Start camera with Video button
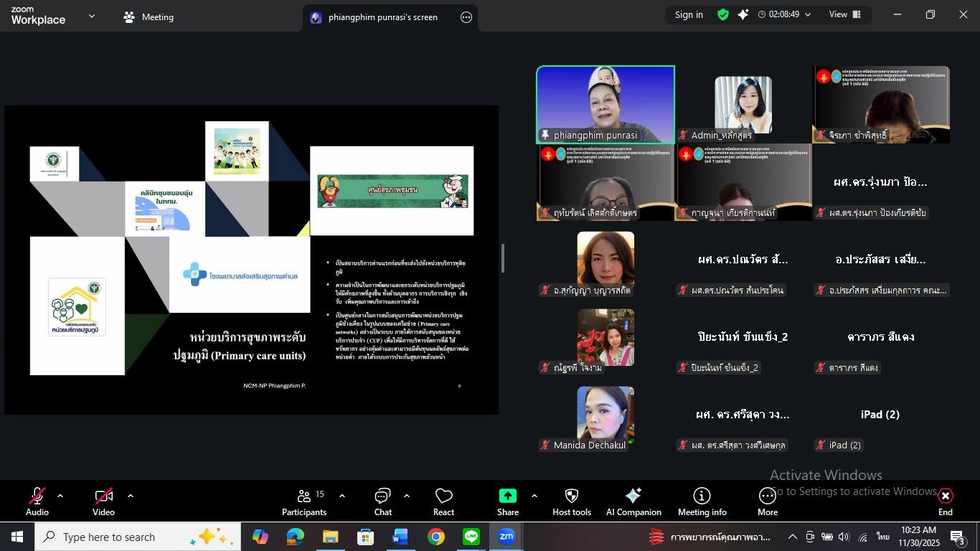 tap(103, 501)
